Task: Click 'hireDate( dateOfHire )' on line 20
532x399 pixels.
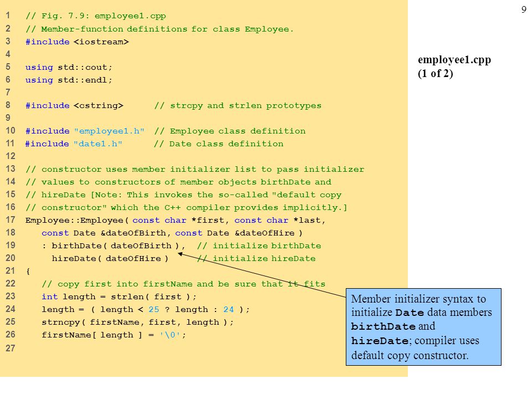Action: 110,259
